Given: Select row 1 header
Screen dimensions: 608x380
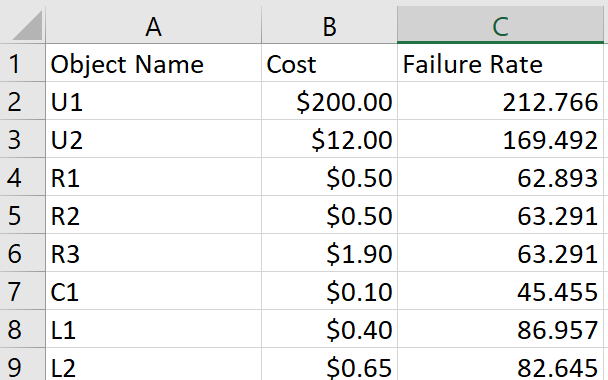Looking at the screenshot, I should point(22,63).
